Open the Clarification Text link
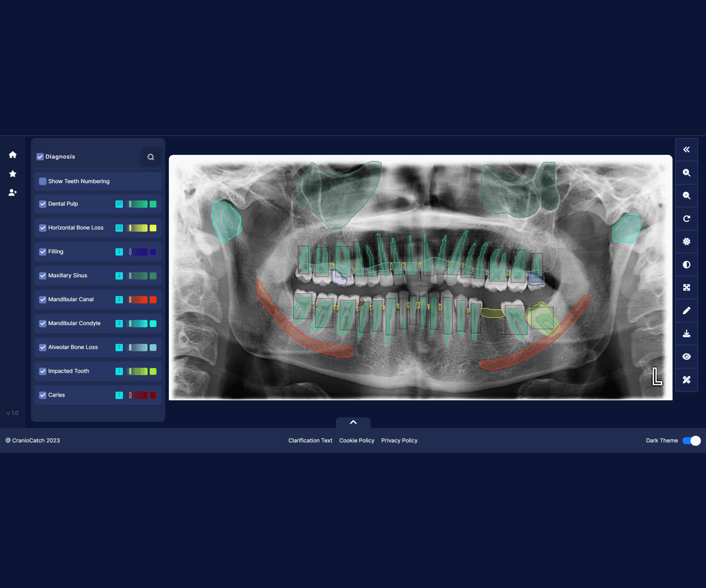 tap(310, 440)
